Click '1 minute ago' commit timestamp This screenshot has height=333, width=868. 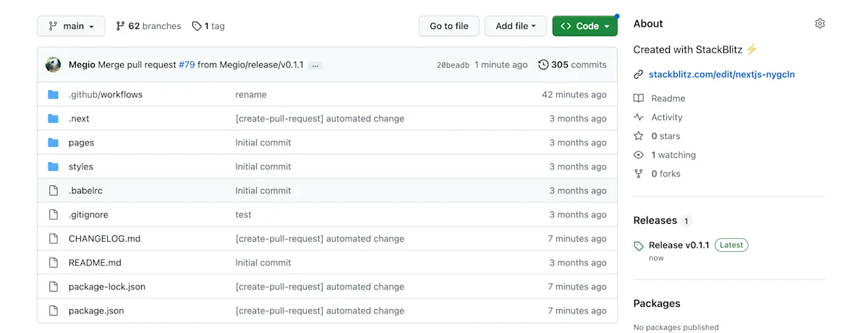[501, 64]
